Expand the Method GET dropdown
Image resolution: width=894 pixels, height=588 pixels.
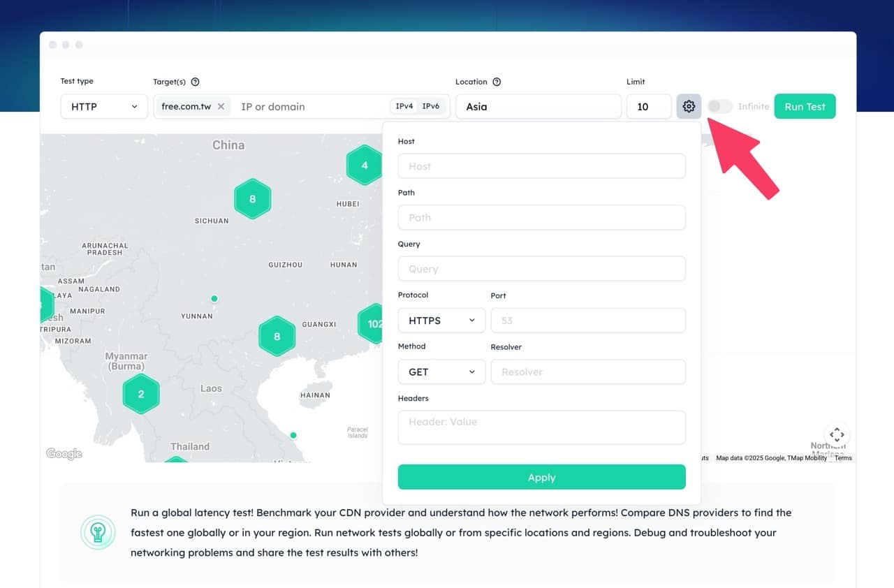[441, 372]
